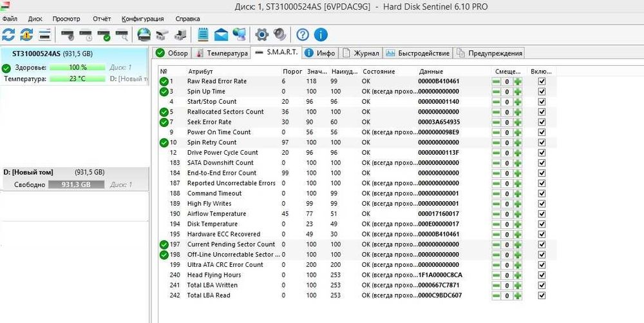Toggle the checkbox for SATA Downshift Count

tap(542, 162)
